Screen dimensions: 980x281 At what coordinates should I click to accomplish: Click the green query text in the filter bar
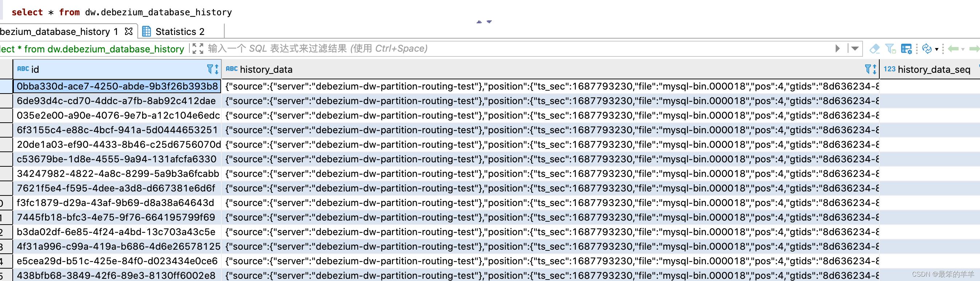pyautogui.click(x=92, y=49)
